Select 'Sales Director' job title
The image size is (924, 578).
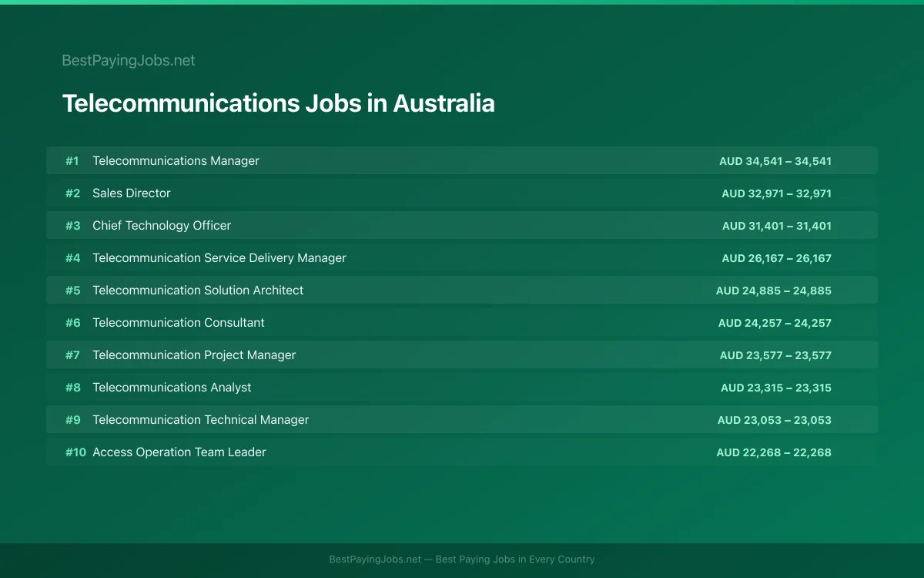(132, 193)
